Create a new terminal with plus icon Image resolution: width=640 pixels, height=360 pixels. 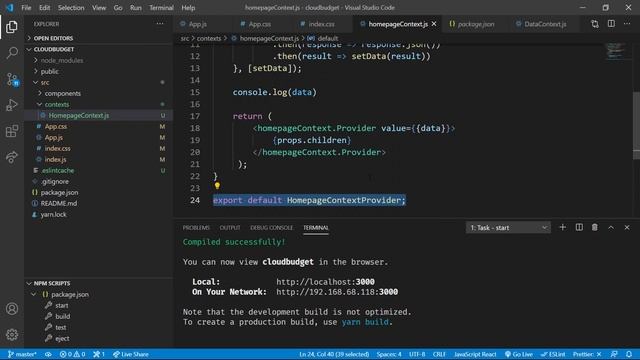coord(562,227)
